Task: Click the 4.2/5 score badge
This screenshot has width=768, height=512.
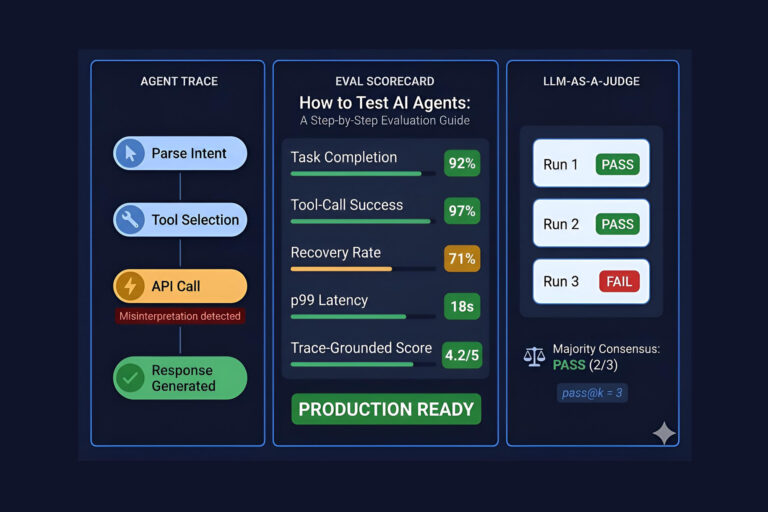Action: [x=462, y=355]
